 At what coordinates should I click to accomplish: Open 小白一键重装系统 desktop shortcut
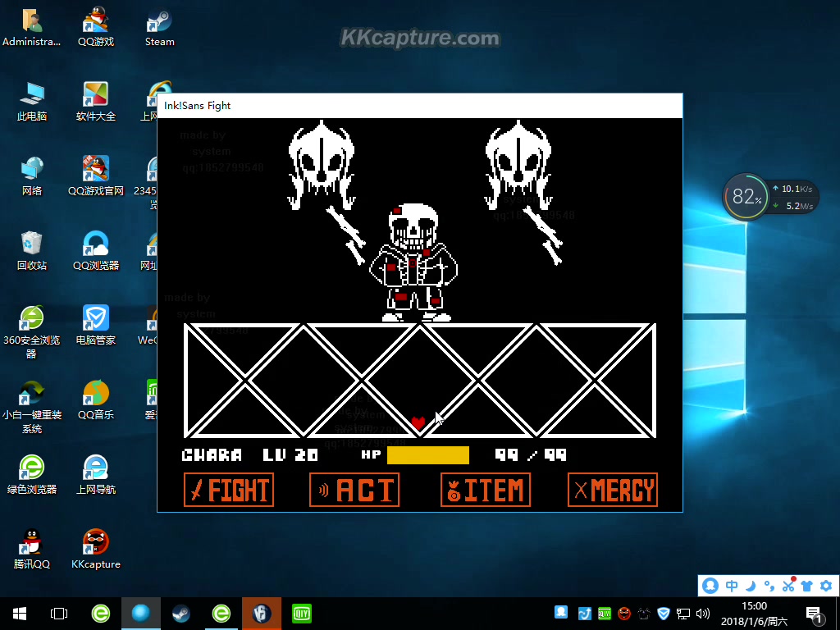pos(32,406)
